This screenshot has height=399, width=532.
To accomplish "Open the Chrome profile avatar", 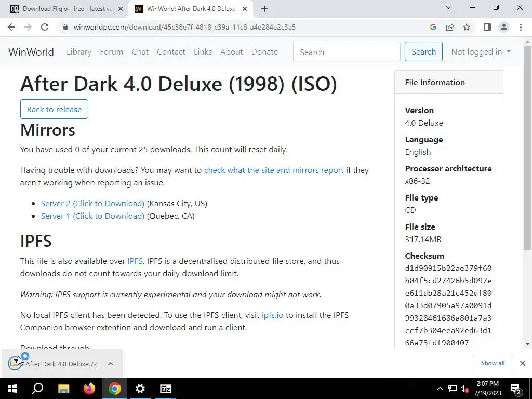I will pos(504,27).
